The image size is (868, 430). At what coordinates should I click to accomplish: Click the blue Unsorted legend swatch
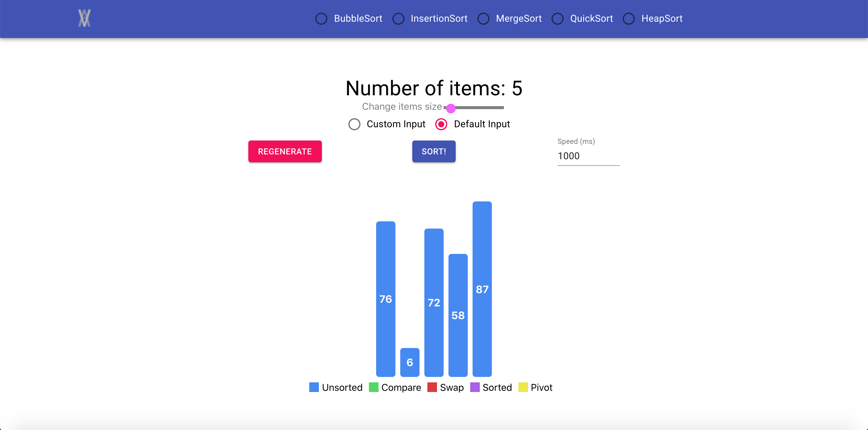pyautogui.click(x=314, y=387)
